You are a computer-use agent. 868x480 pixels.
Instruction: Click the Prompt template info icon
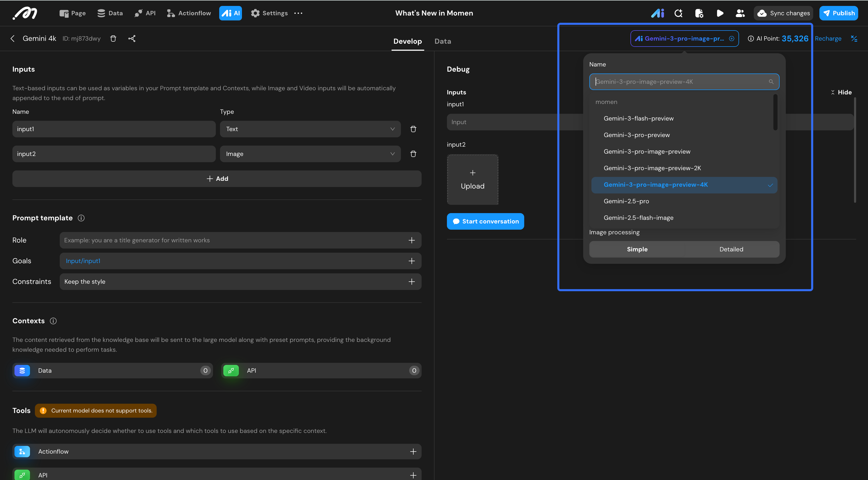click(x=81, y=218)
